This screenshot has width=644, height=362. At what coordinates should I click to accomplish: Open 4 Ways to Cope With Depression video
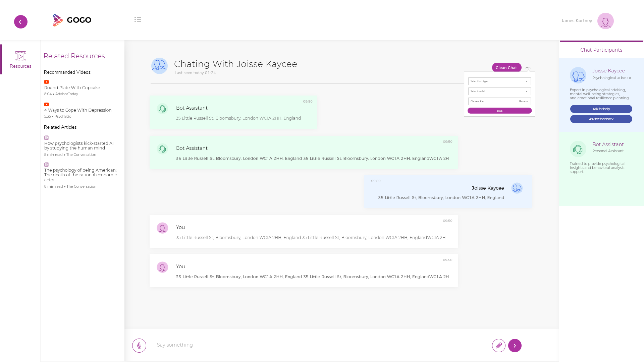coord(78,110)
